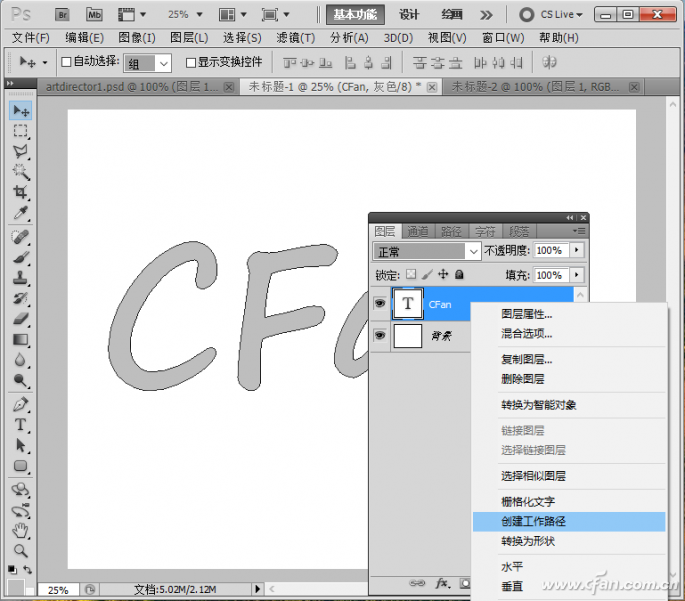Toggle lock position icon
The image size is (685, 601).
443,274
